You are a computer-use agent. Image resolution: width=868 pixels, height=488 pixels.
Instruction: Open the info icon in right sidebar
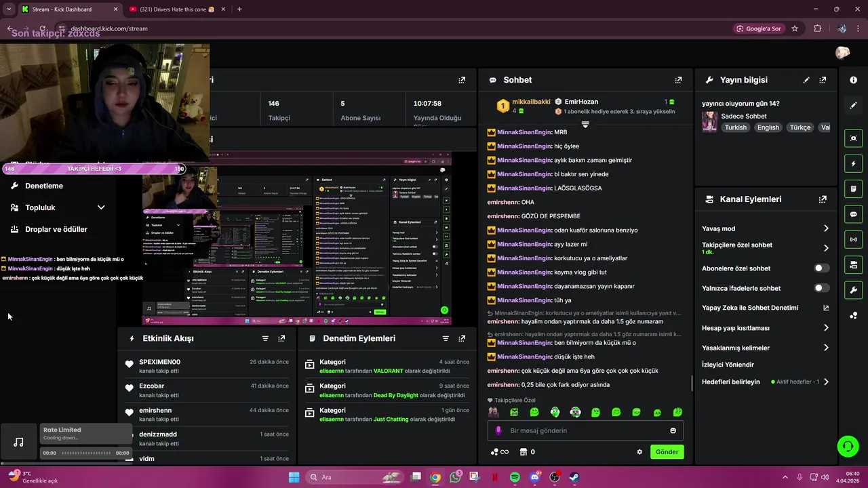[854, 80]
